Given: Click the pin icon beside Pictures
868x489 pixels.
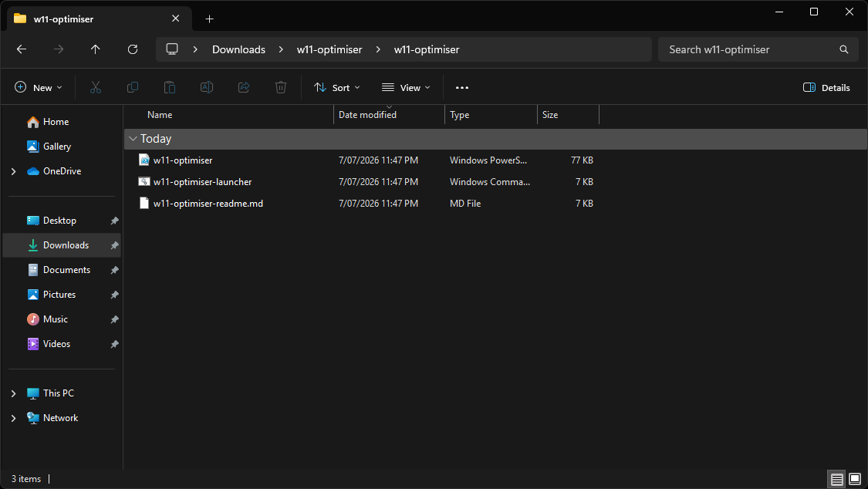Looking at the screenshot, I should point(115,295).
